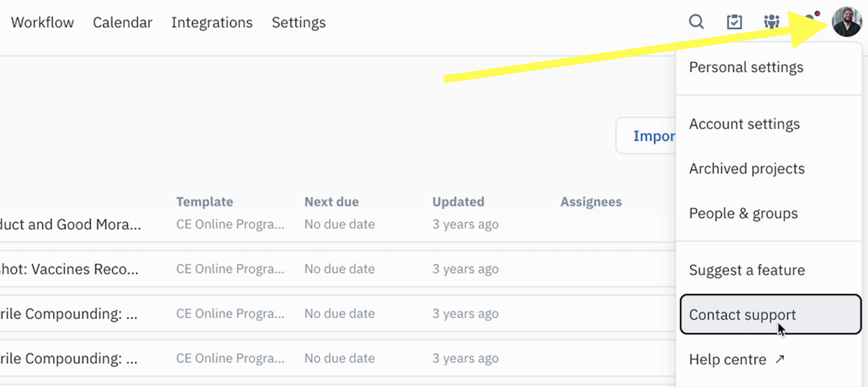Open Account settings menu entry
This screenshot has width=868, height=387.
(x=744, y=124)
